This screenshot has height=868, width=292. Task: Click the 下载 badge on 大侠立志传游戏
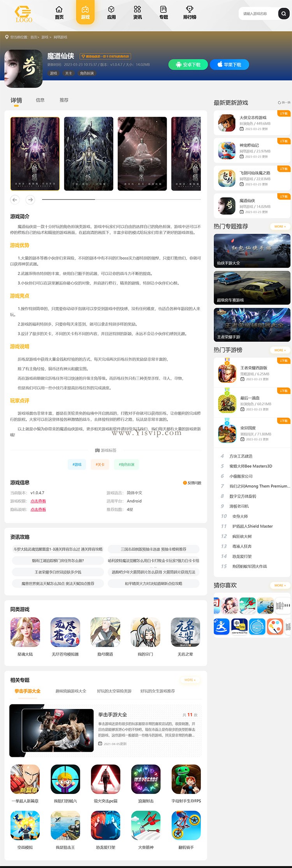[283, 113]
